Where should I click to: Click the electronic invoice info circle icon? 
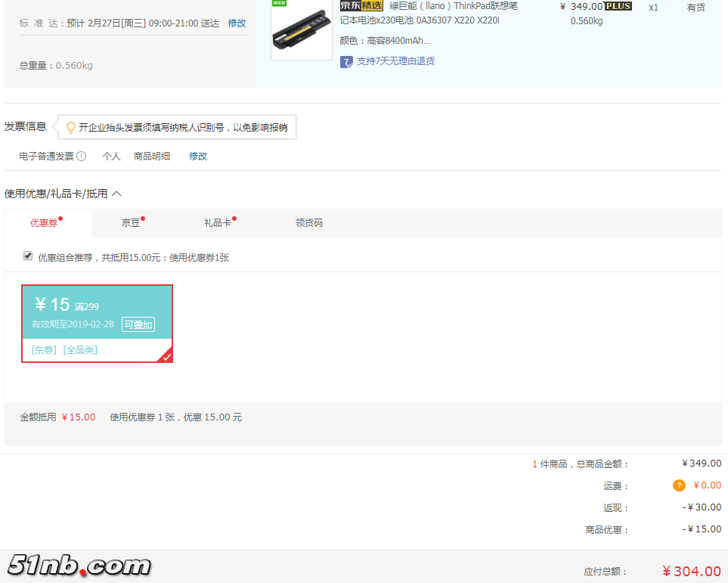82,157
